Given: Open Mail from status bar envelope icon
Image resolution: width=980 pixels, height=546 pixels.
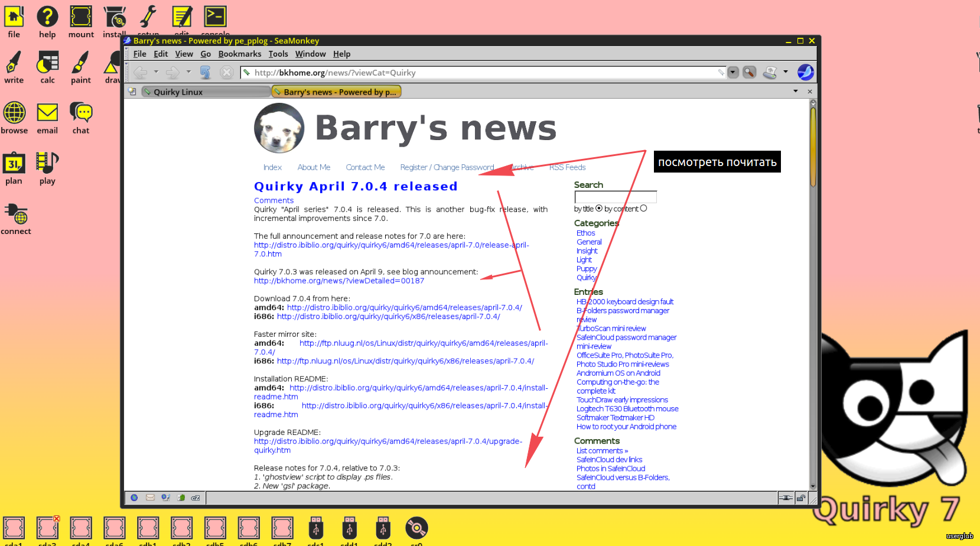Looking at the screenshot, I should [x=150, y=498].
